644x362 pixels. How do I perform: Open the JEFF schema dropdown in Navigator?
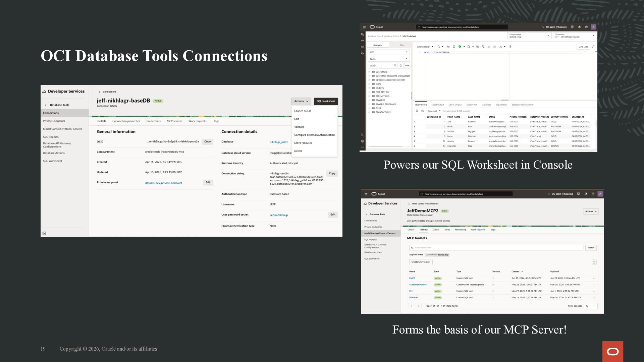[x=388, y=52]
